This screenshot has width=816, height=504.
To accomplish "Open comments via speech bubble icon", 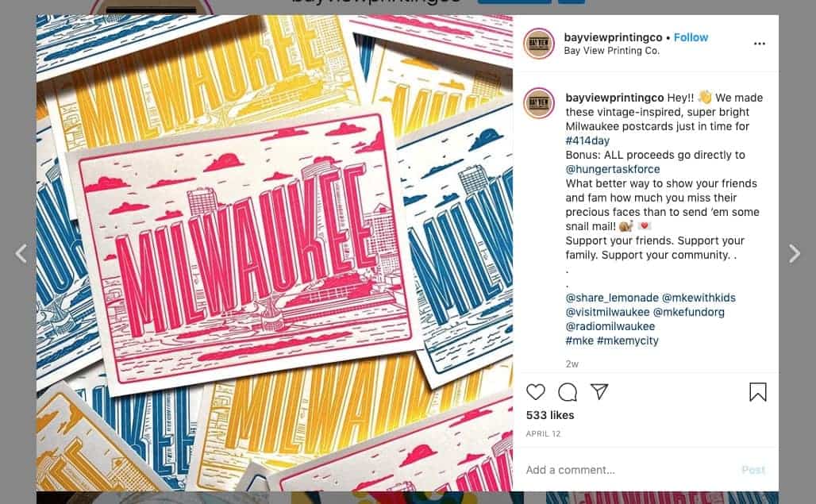I will click(568, 392).
